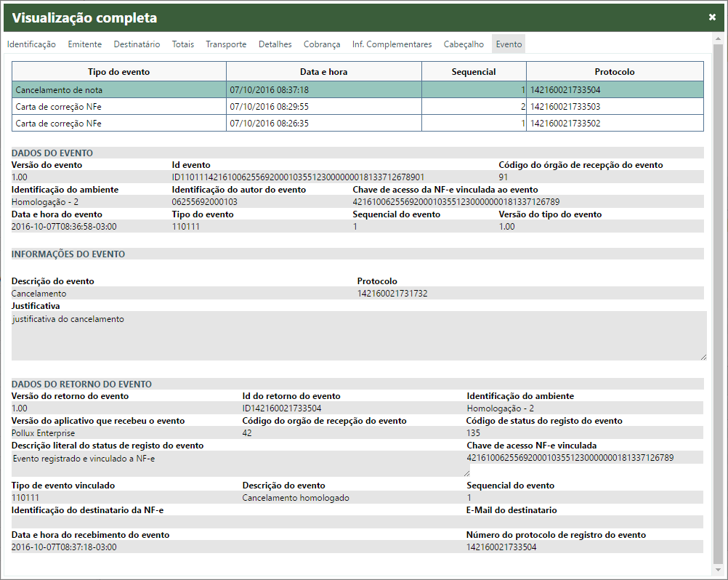
Task: Open the Inf. Complementares tab
Action: click(x=392, y=44)
